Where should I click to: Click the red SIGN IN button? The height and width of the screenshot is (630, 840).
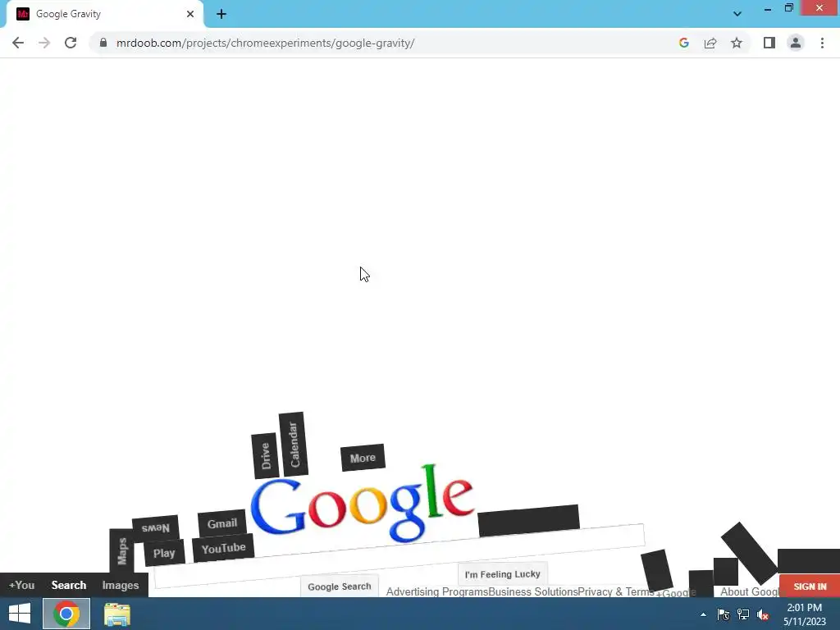click(810, 587)
